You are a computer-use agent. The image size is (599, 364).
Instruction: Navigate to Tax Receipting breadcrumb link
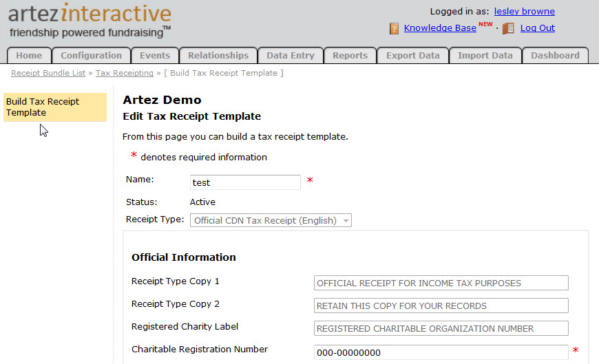pyautogui.click(x=124, y=73)
